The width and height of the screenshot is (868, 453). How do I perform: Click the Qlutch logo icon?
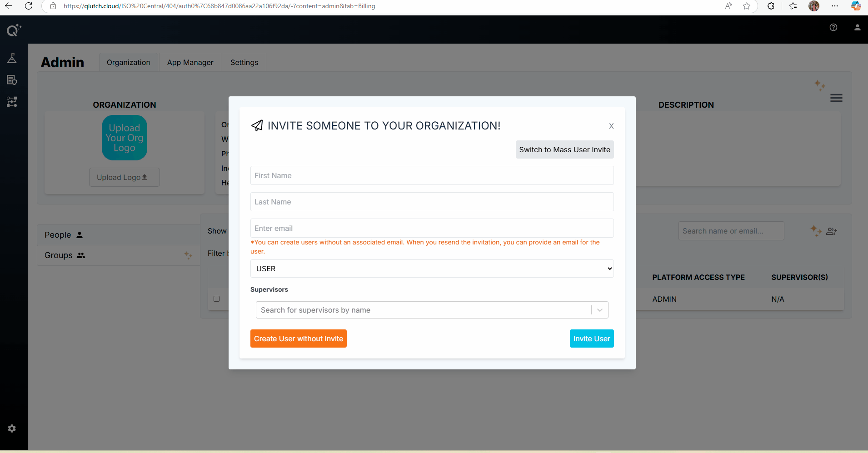click(13, 30)
